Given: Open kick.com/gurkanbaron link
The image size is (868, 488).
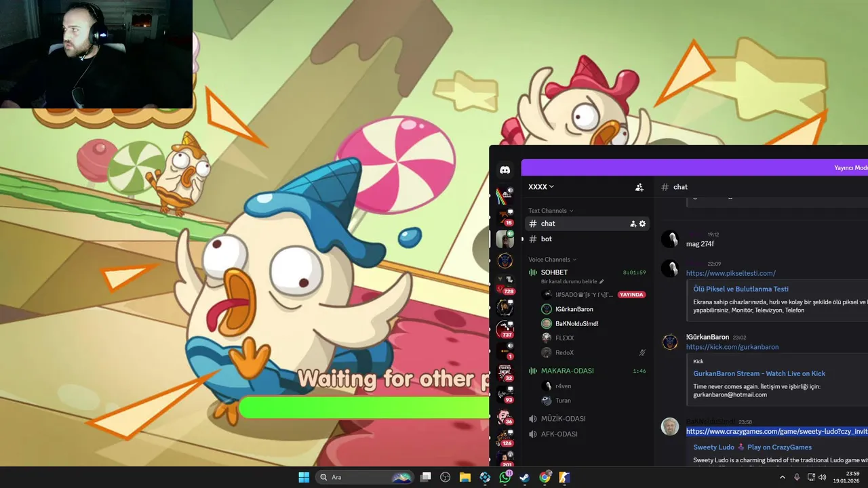Looking at the screenshot, I should point(732,347).
